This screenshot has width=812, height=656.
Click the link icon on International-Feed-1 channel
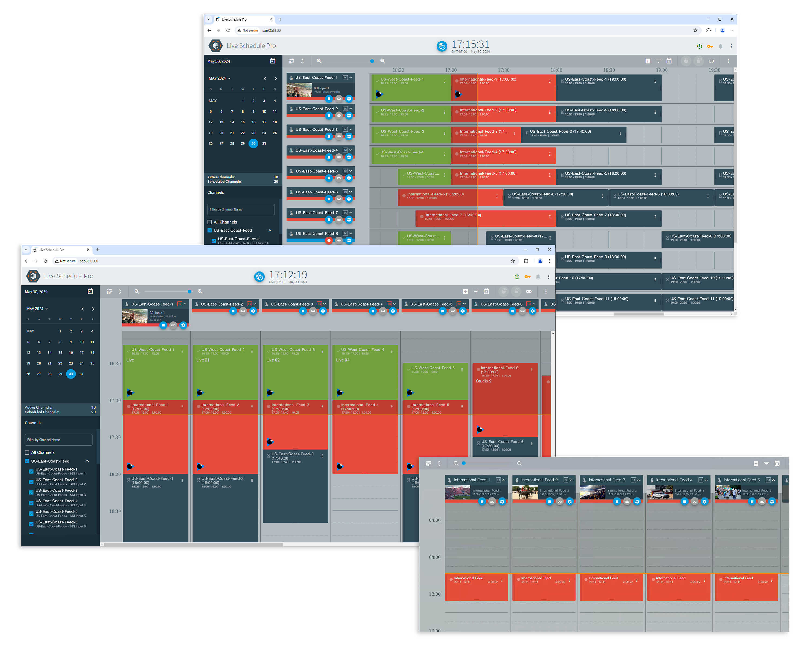pyautogui.click(x=492, y=501)
